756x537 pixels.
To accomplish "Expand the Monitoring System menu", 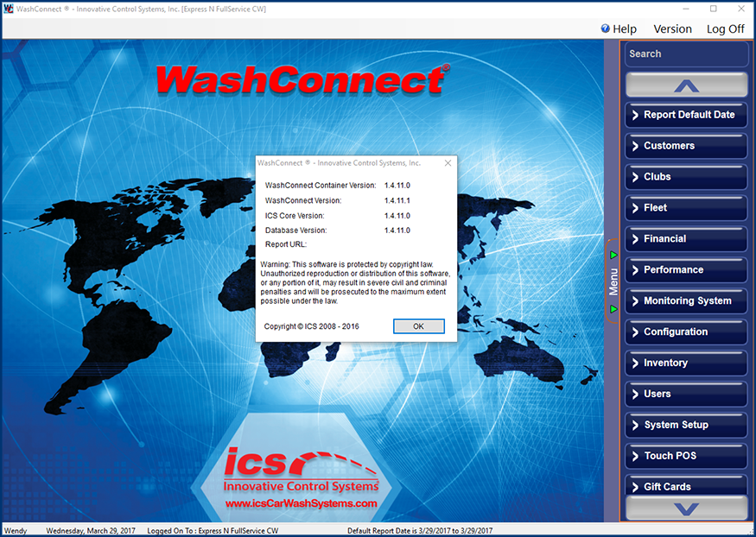I will [686, 301].
